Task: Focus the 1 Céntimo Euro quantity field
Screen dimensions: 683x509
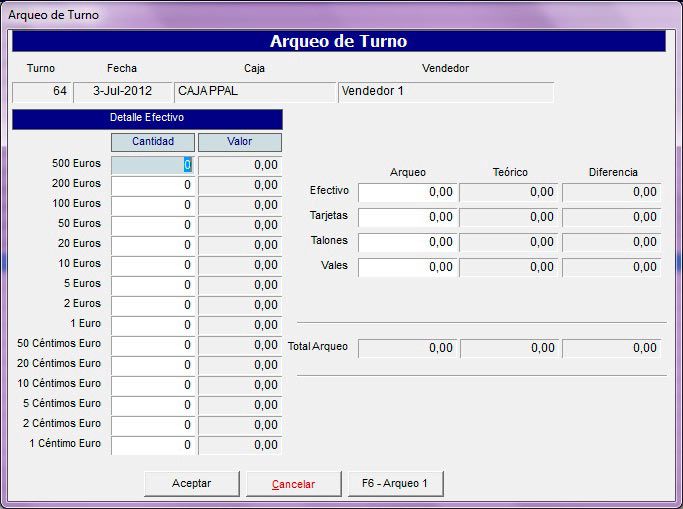Action: point(153,445)
